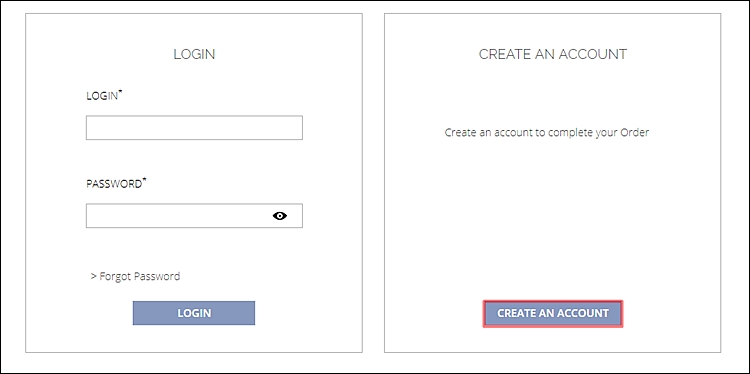
Task: Show password using the eye icon
Action: [x=280, y=216]
